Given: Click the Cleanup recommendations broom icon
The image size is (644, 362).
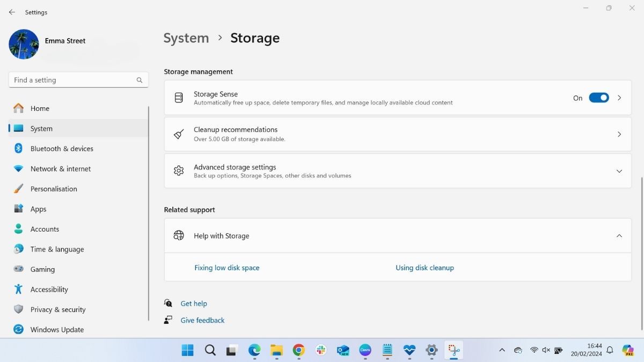Looking at the screenshot, I should coord(179,134).
